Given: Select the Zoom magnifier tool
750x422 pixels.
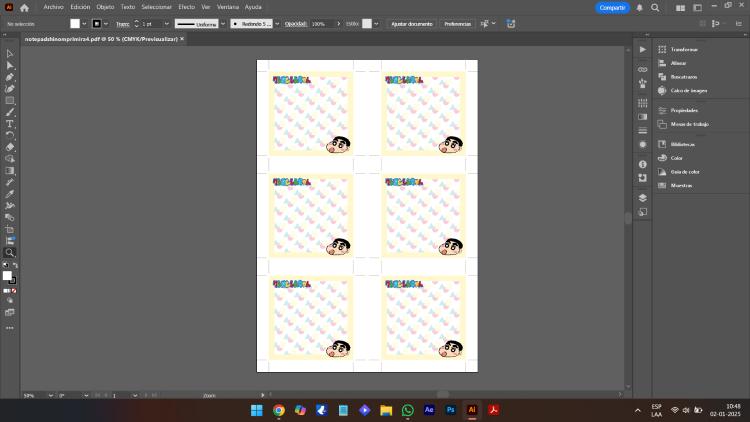Looking at the screenshot, I should tap(10, 253).
